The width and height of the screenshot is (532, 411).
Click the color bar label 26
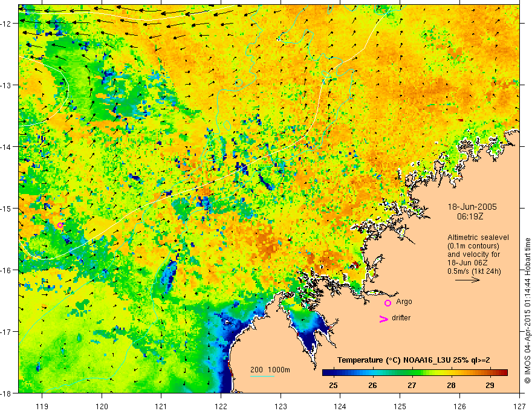pyautogui.click(x=372, y=385)
